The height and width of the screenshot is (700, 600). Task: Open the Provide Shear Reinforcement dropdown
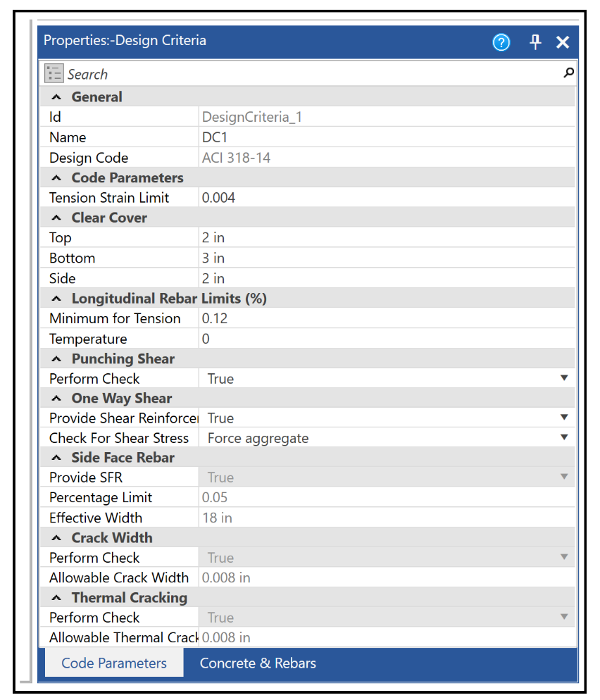click(x=564, y=418)
